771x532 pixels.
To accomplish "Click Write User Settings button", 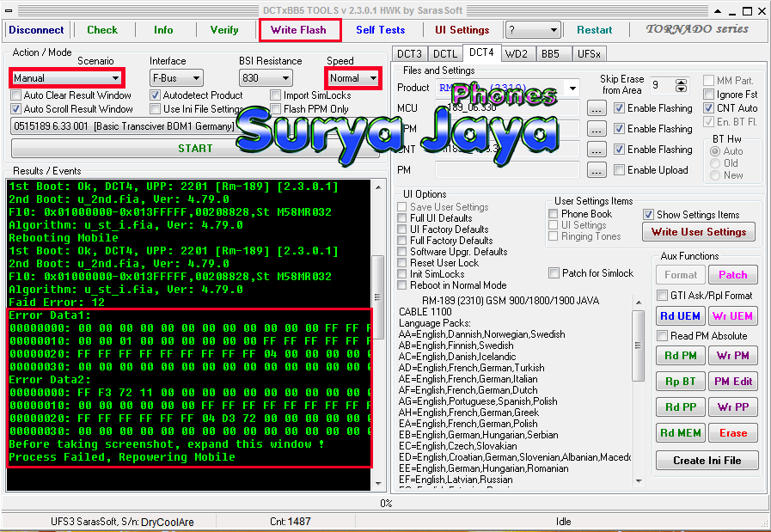I will pyautogui.click(x=699, y=232).
